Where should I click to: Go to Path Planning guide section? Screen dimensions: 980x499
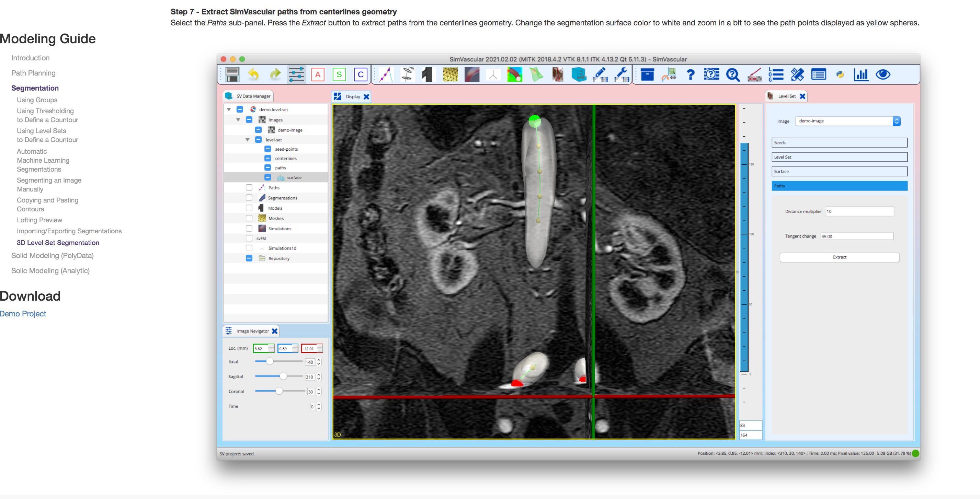[33, 73]
